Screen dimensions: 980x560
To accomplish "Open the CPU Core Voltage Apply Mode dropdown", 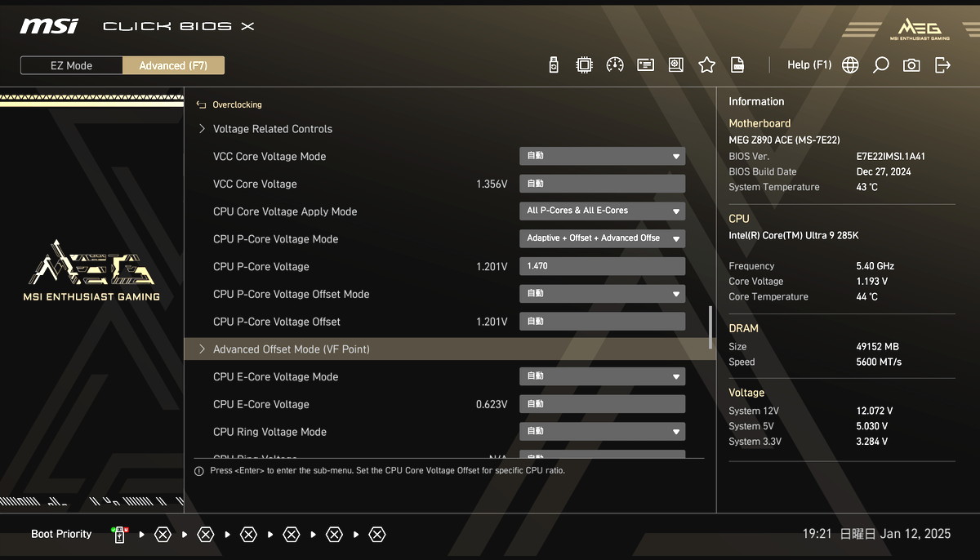I will [x=603, y=211].
